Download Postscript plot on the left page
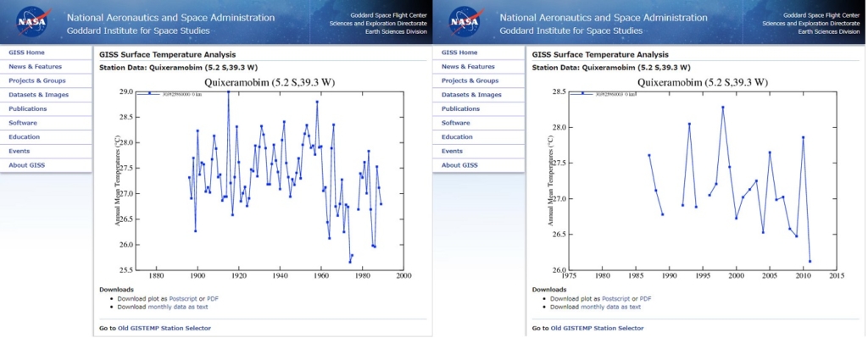The image size is (868, 338). click(183, 299)
